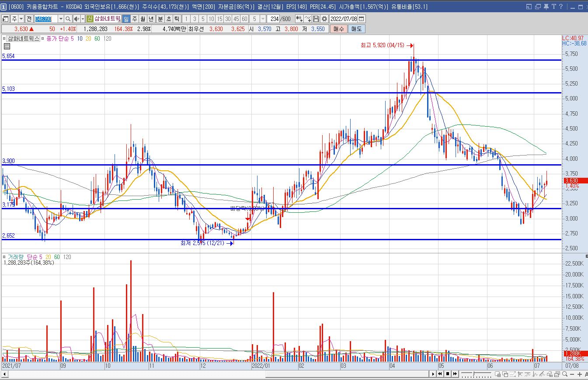Open help with the question mark icon
The width and height of the screenshot is (588, 380).
561,7
